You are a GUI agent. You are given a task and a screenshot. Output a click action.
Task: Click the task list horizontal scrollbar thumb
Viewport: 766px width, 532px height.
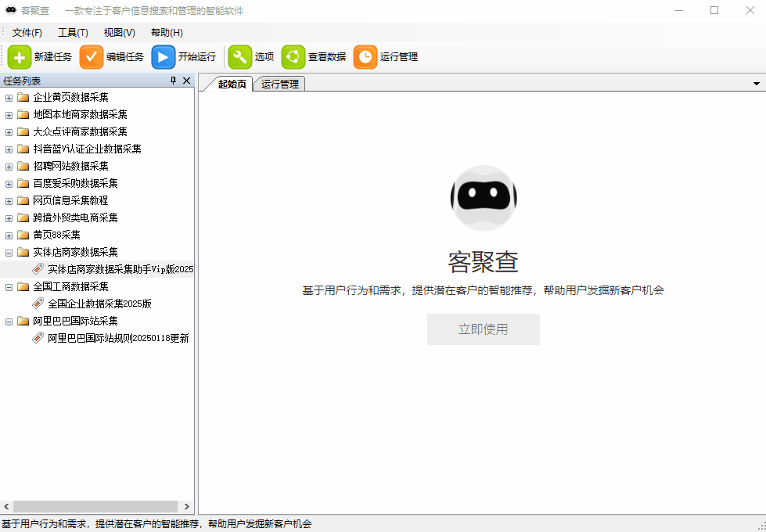pos(95,506)
